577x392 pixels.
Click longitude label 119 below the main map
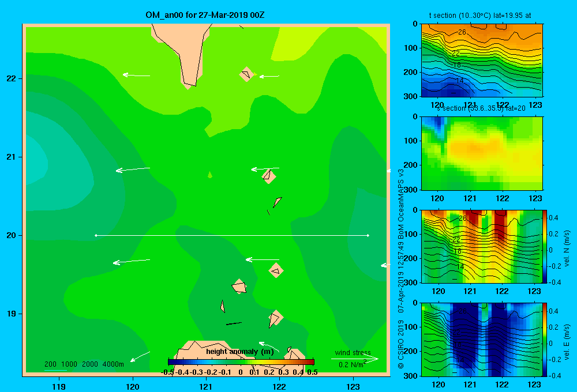coord(59,386)
